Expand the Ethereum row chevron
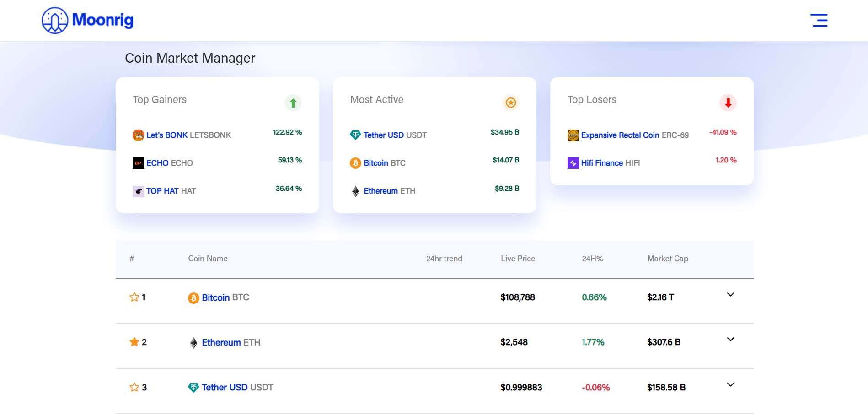This screenshot has width=868, height=416. 730,339
